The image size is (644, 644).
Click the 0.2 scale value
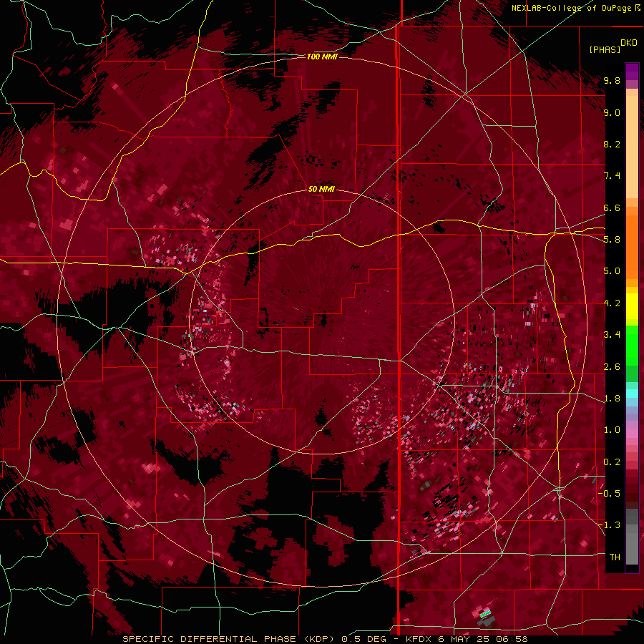click(x=612, y=462)
